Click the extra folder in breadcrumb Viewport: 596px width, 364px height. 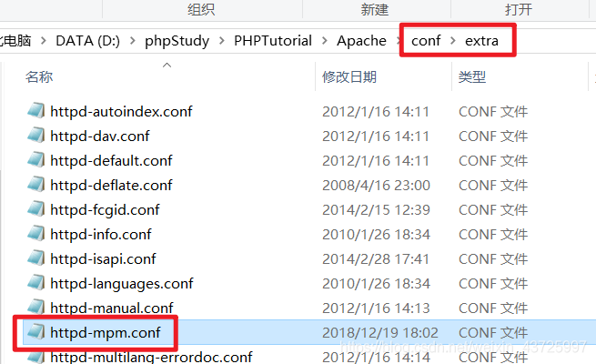pyautogui.click(x=481, y=41)
